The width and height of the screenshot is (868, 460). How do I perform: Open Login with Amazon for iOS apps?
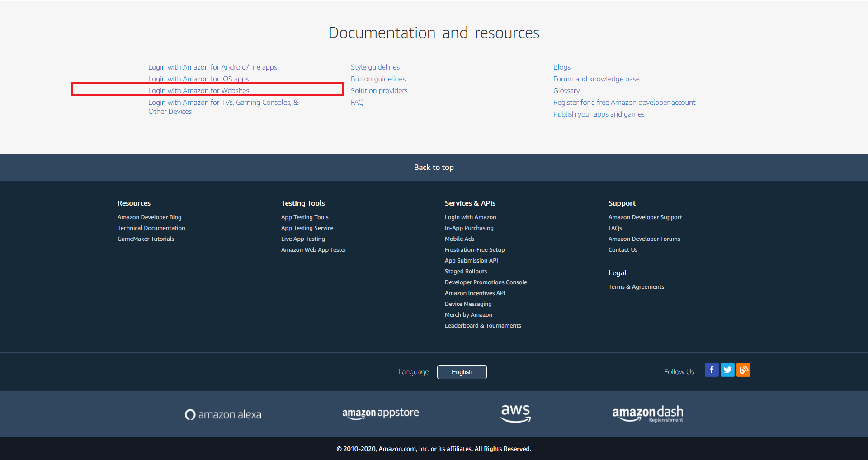click(198, 79)
